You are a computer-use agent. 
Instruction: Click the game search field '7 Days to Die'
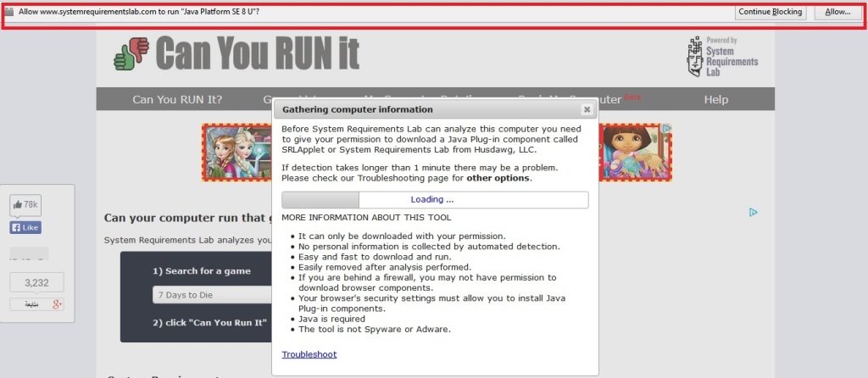pyautogui.click(x=213, y=295)
